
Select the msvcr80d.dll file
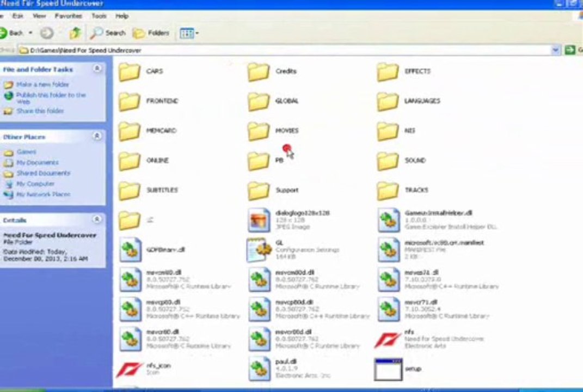[x=304, y=339]
